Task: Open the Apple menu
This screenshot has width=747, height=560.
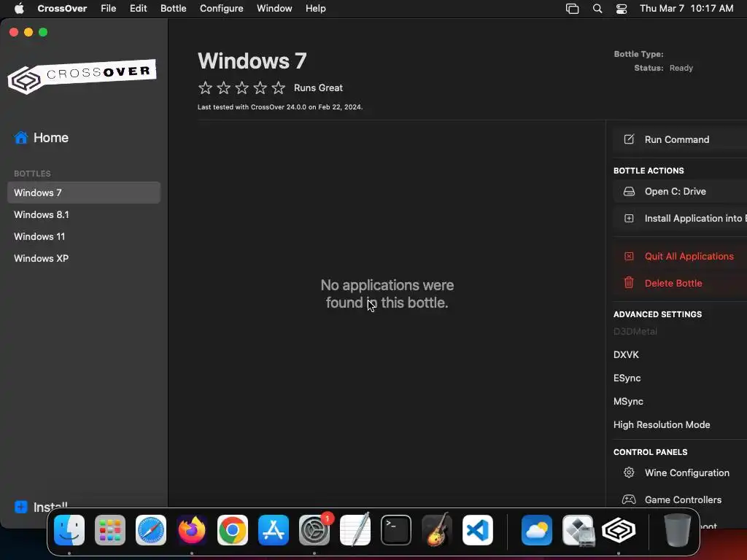Action: (x=19, y=8)
